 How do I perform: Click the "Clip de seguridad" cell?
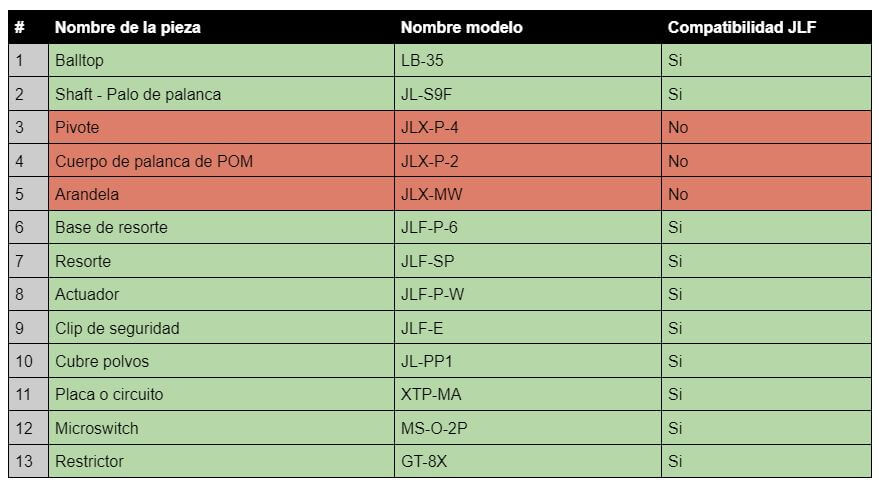[x=117, y=328]
